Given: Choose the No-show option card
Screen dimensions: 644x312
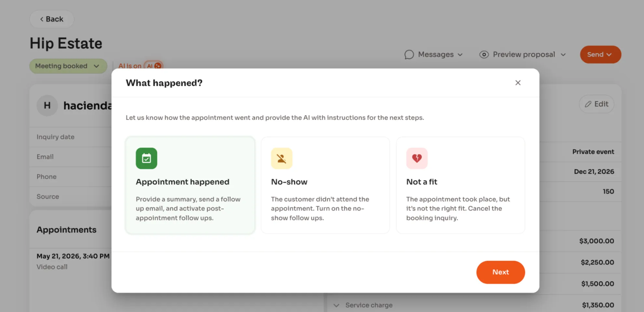Looking at the screenshot, I should 325,185.
